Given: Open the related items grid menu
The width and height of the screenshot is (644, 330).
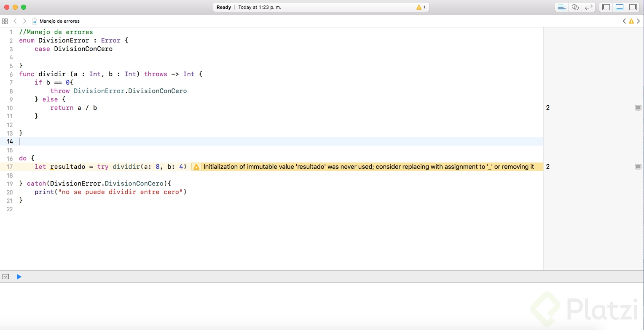Looking at the screenshot, I should click(5, 21).
